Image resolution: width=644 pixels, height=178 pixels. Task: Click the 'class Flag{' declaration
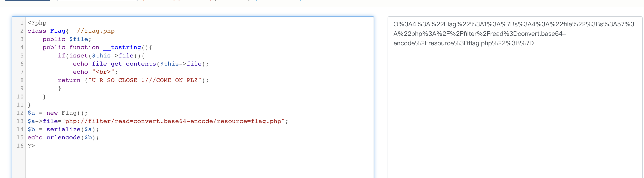[48, 31]
